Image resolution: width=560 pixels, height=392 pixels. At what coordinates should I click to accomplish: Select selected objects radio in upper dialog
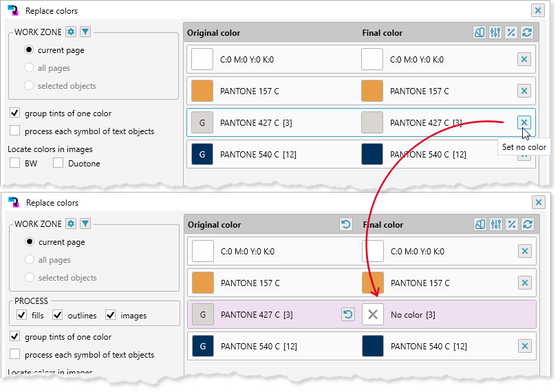point(29,85)
